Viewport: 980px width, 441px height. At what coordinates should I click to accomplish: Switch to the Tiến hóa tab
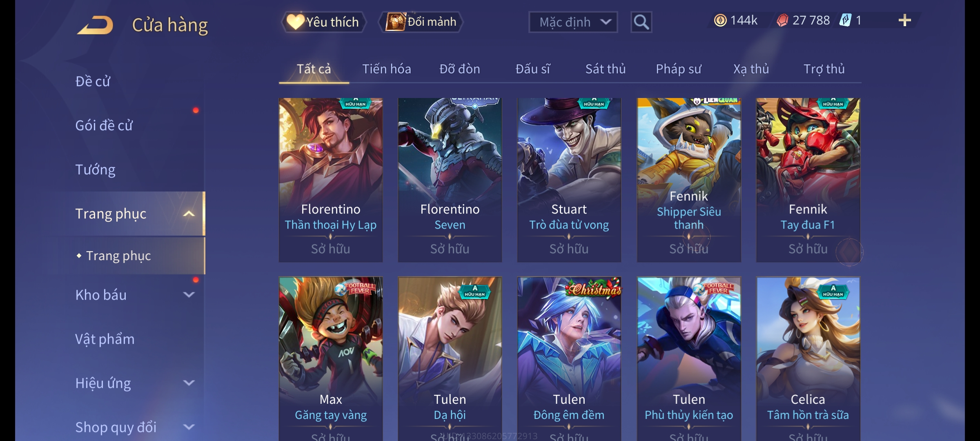pos(387,69)
